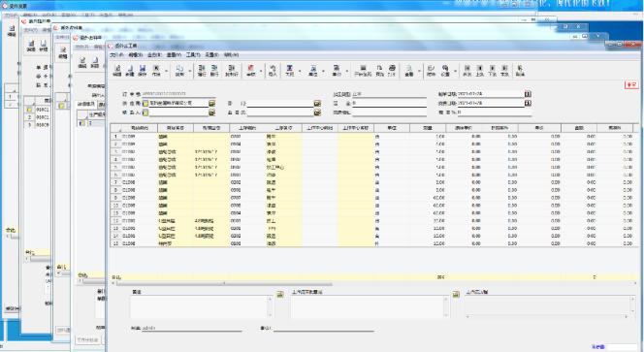Open the Business (B) menu
This screenshot has width=644, height=352.
154,54
